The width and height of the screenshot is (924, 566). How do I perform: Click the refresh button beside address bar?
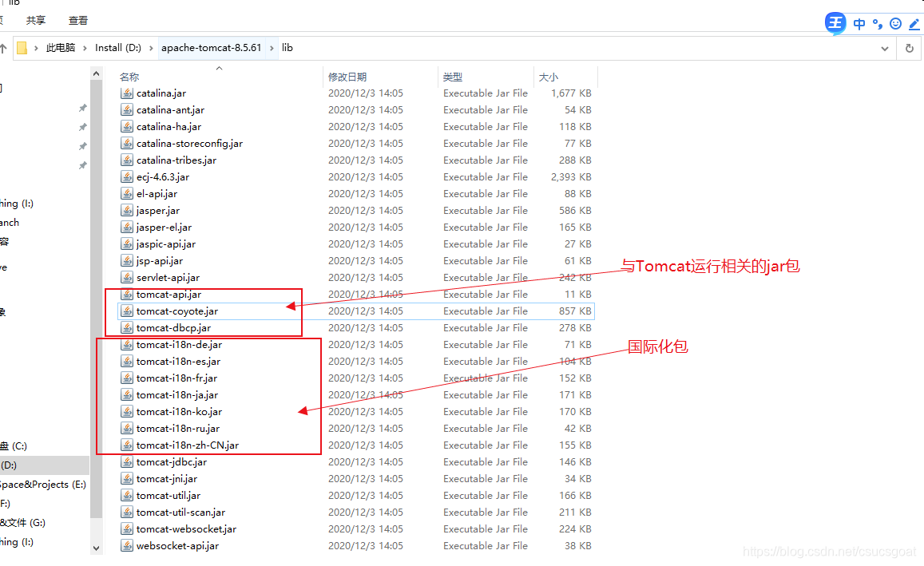pos(910,48)
